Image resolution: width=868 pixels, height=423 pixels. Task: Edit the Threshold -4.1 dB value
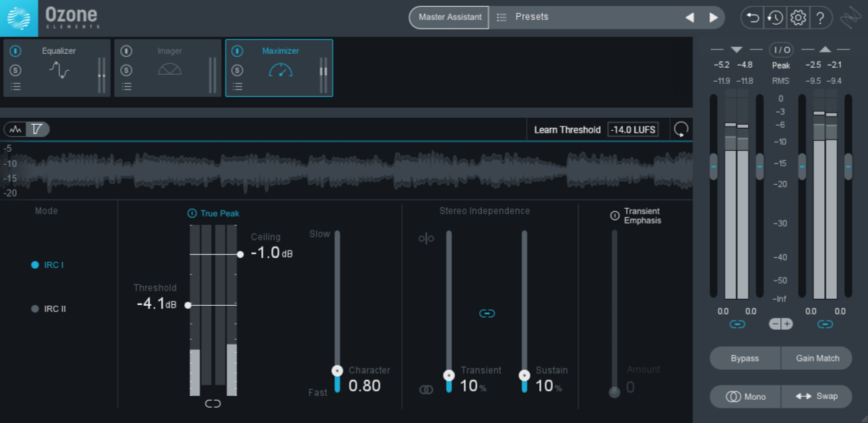point(156,304)
